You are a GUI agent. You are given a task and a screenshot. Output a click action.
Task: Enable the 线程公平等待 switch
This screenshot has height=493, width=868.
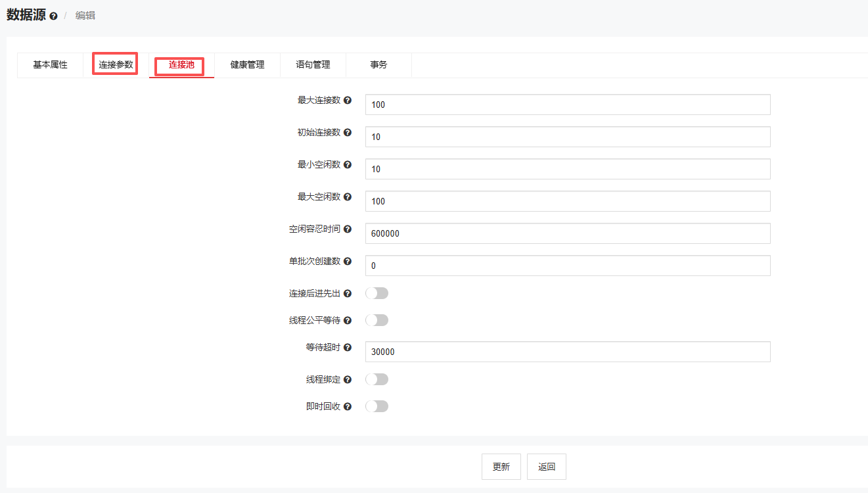point(377,320)
